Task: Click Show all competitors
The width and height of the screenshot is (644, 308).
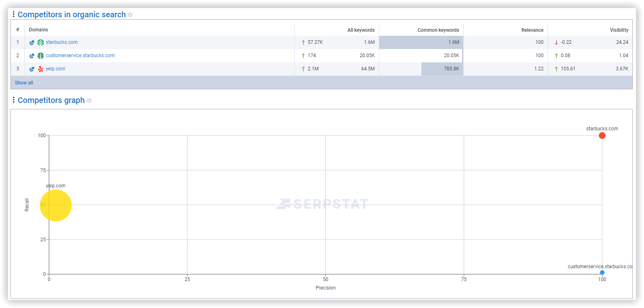Action: coord(24,83)
